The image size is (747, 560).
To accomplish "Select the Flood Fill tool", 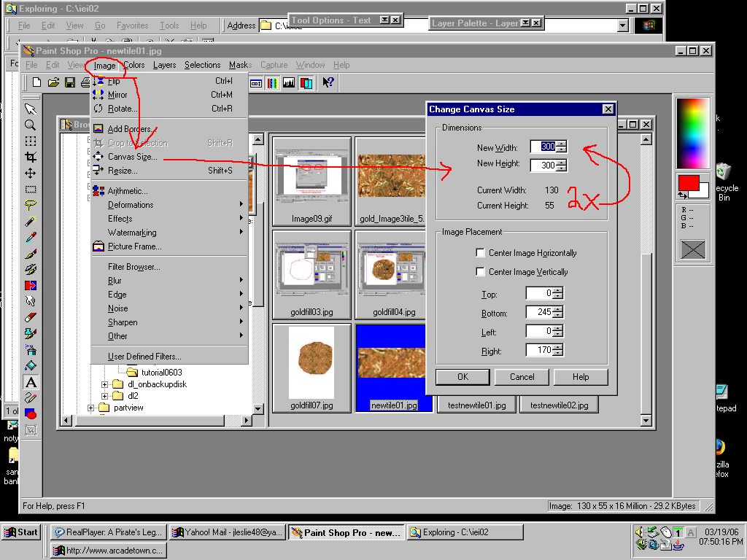I will [x=31, y=366].
